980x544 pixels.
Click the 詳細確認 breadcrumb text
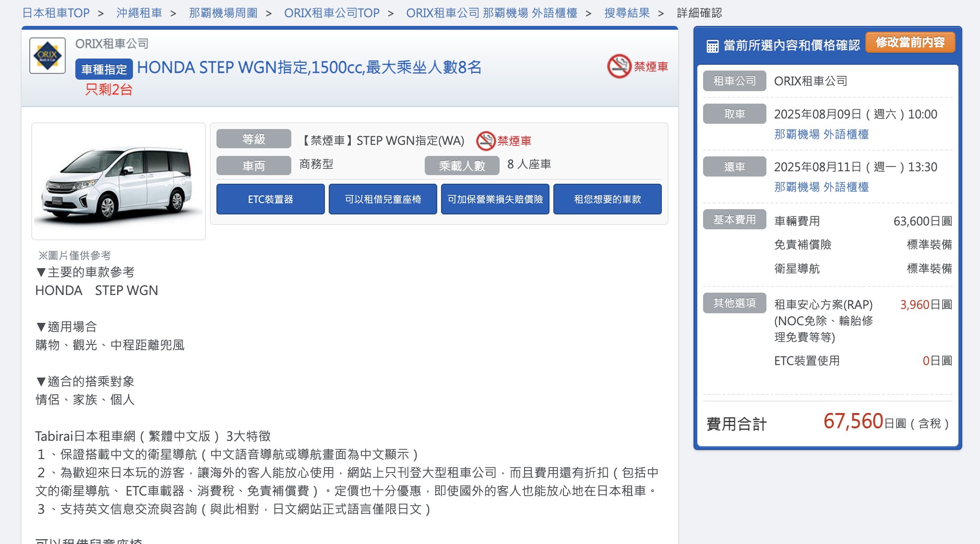[699, 13]
